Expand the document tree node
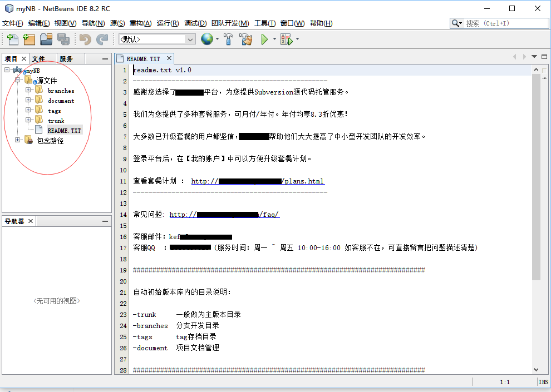Screen dimensions: 551x392 [x=28, y=100]
